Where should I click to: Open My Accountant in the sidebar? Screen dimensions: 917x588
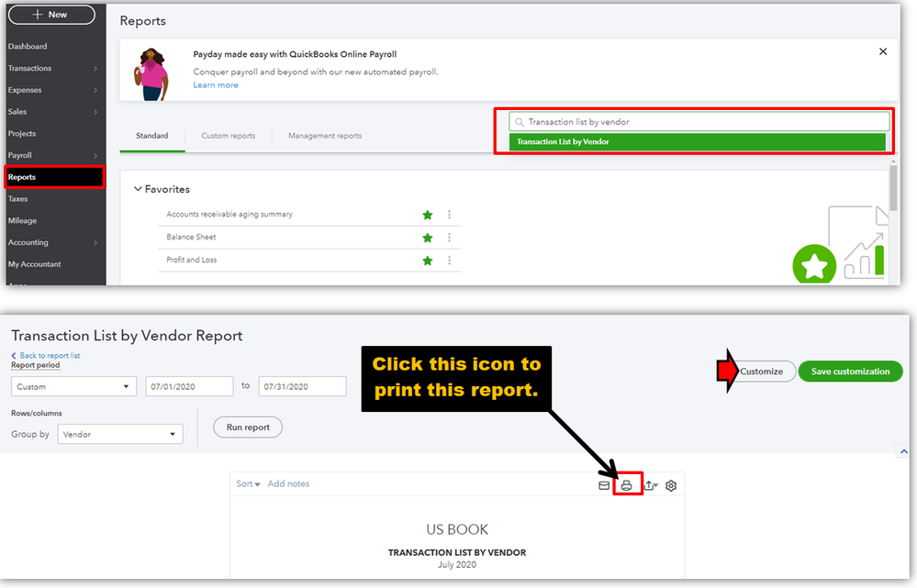[34, 264]
